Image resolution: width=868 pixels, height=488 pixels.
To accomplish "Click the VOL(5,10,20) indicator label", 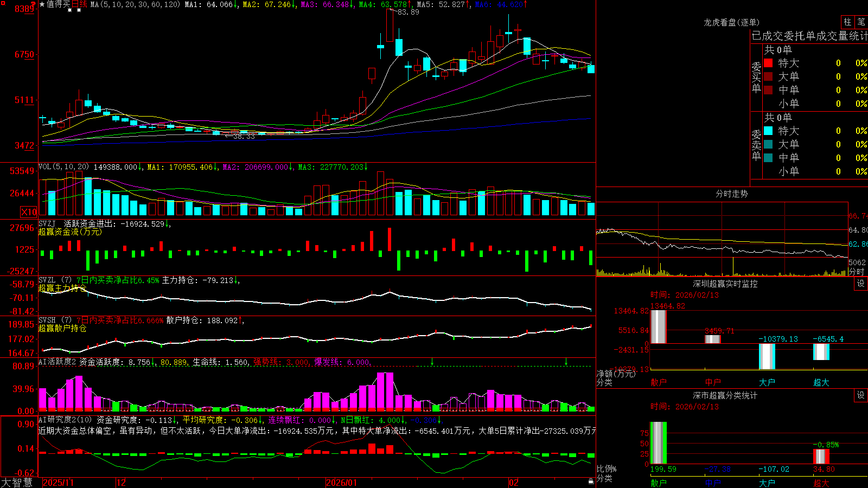I will point(63,167).
